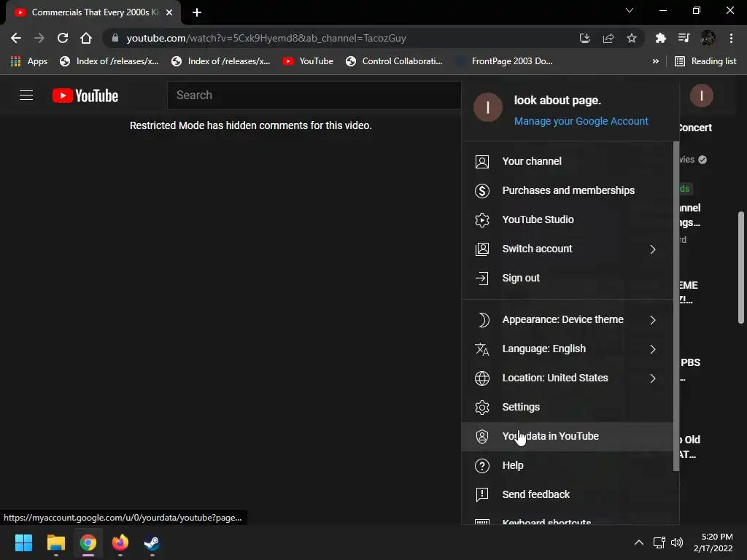Open the YouTube bookmark in bookmarks bar

coord(309,61)
